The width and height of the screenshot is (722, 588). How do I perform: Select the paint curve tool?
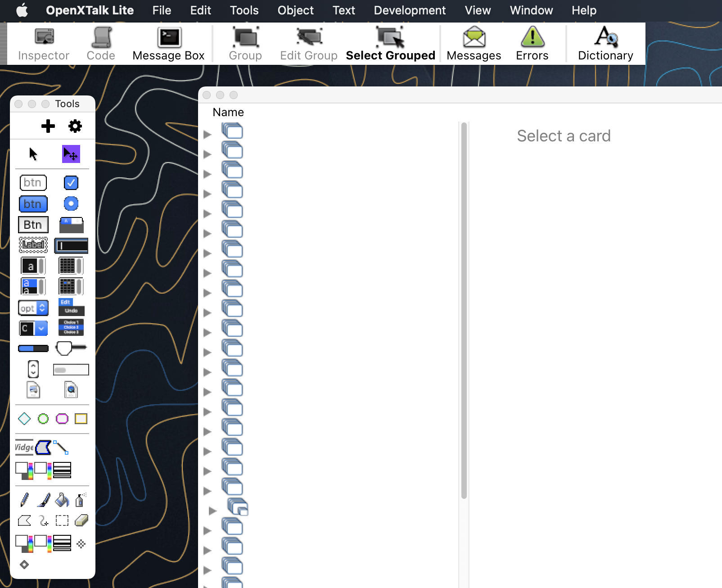[44, 521]
